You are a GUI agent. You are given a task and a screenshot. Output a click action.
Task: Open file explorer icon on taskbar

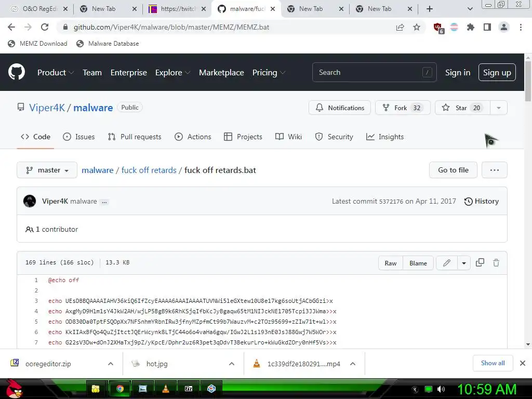pyautogui.click(x=96, y=389)
